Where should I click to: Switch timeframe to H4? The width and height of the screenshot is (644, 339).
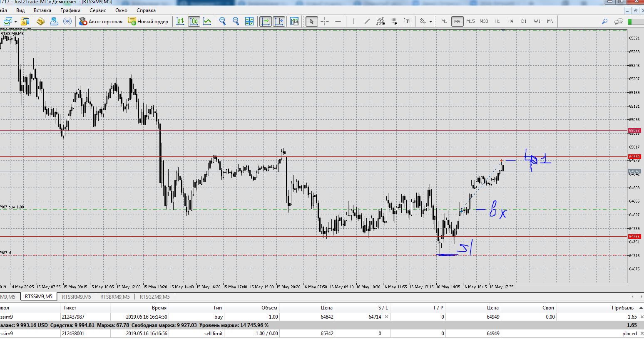pos(510,21)
